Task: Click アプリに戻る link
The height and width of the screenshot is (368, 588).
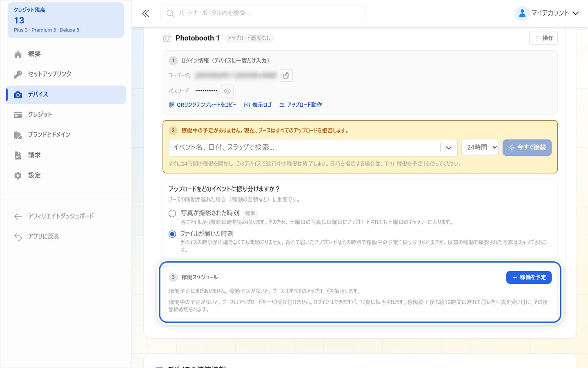Action: click(66, 237)
